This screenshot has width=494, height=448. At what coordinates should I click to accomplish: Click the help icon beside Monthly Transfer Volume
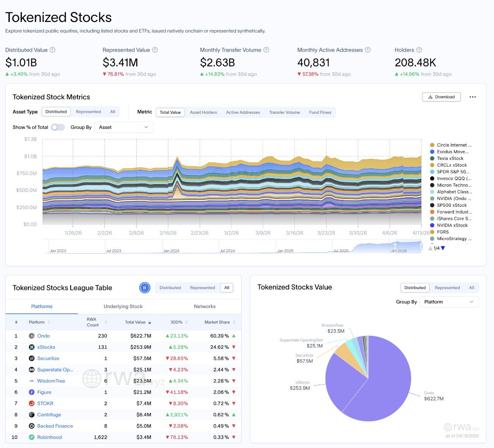coord(266,50)
